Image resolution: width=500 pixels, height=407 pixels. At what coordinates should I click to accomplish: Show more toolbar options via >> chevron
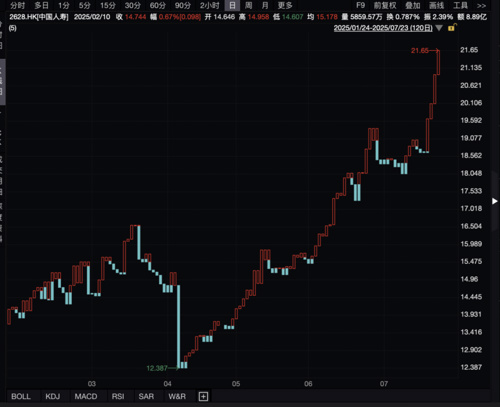pyautogui.click(x=481, y=6)
